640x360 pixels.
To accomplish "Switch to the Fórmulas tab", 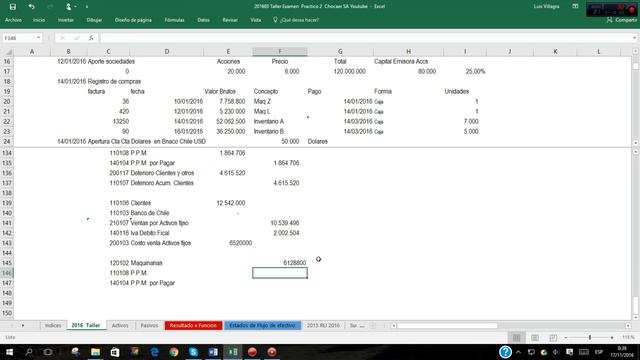I will [174, 20].
